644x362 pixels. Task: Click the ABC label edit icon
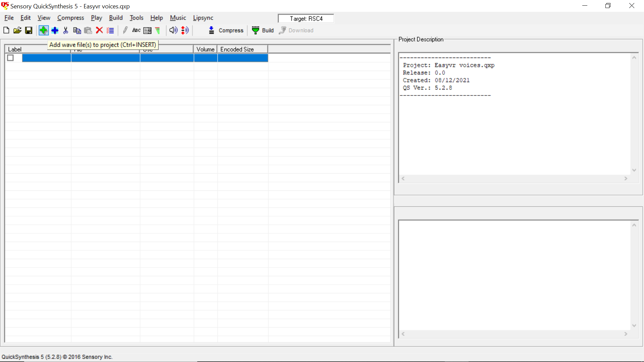click(x=136, y=31)
